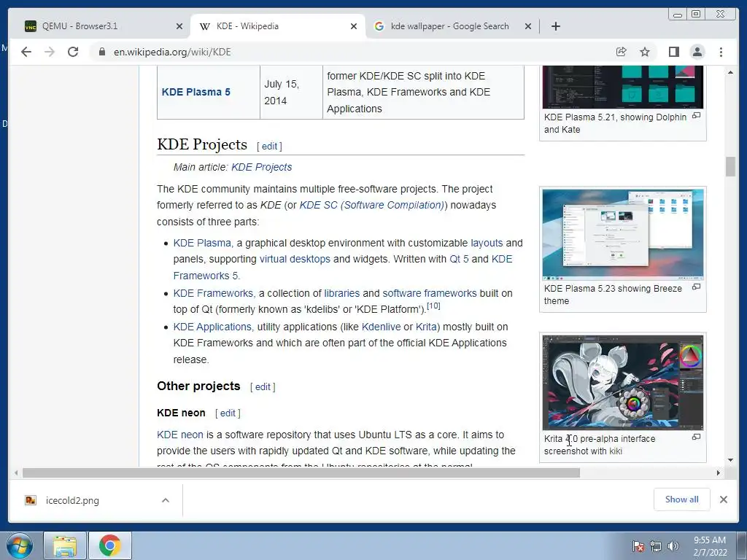
Task: Click the vertical scrollbar thumb
Action: click(730, 167)
